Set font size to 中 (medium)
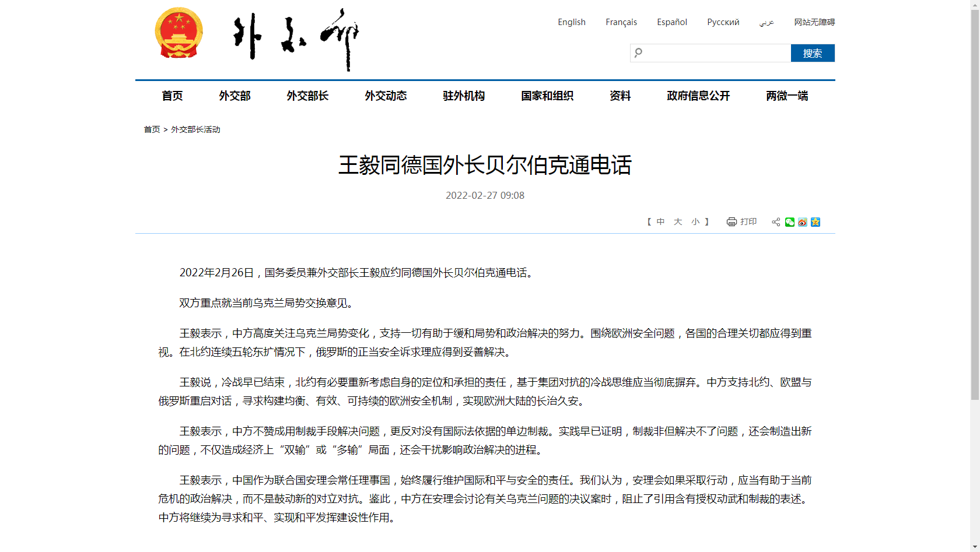Screen dimensions: 980x552 (660, 222)
